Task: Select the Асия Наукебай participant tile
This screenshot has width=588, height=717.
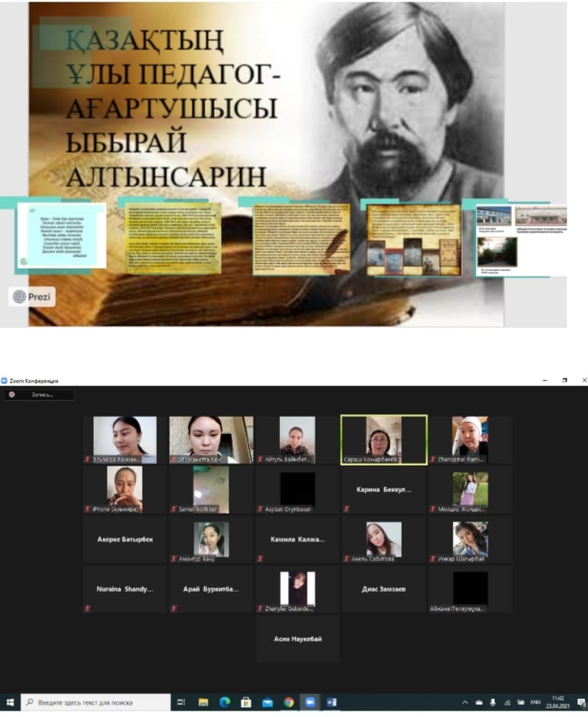Action: 297,638
